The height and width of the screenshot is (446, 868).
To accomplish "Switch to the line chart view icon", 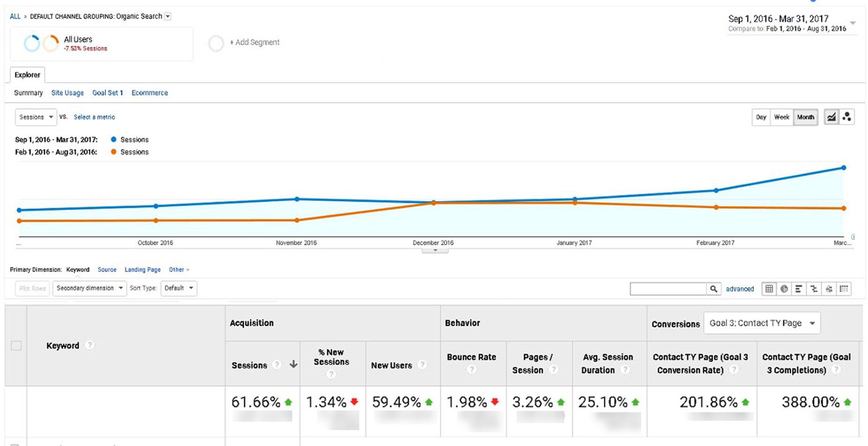I will pos(831,117).
